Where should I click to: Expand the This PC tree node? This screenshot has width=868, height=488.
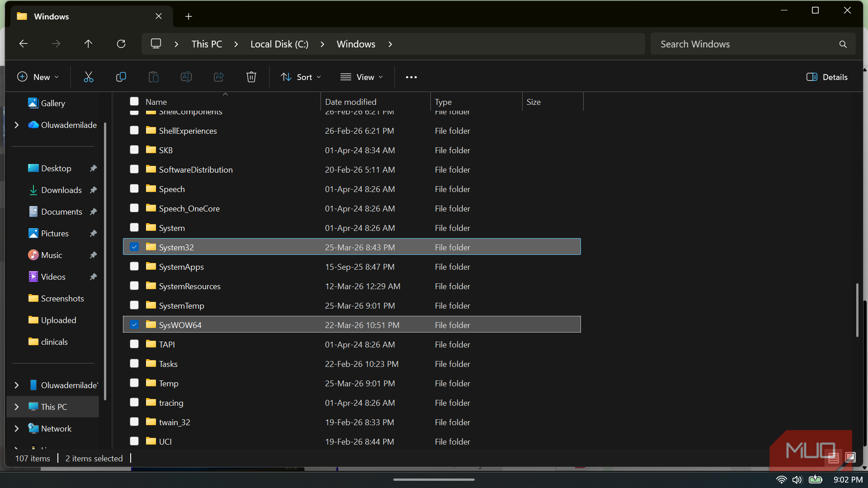[17, 407]
